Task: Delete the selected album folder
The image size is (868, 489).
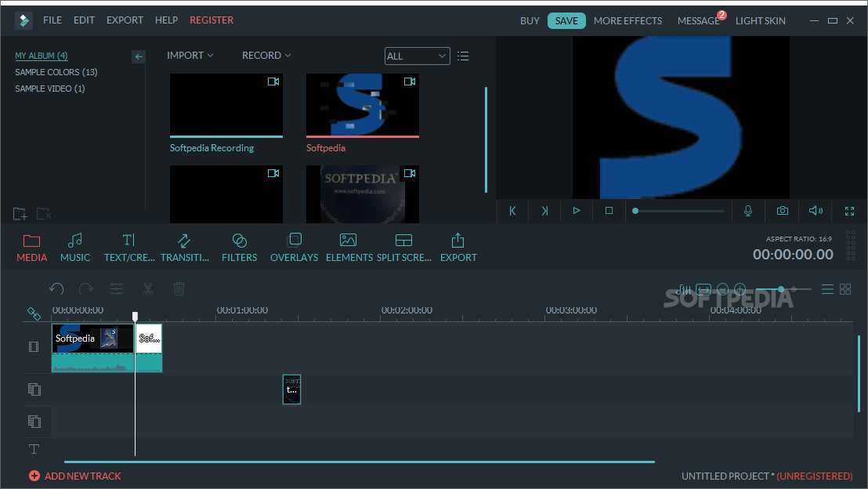Action: click(x=44, y=213)
